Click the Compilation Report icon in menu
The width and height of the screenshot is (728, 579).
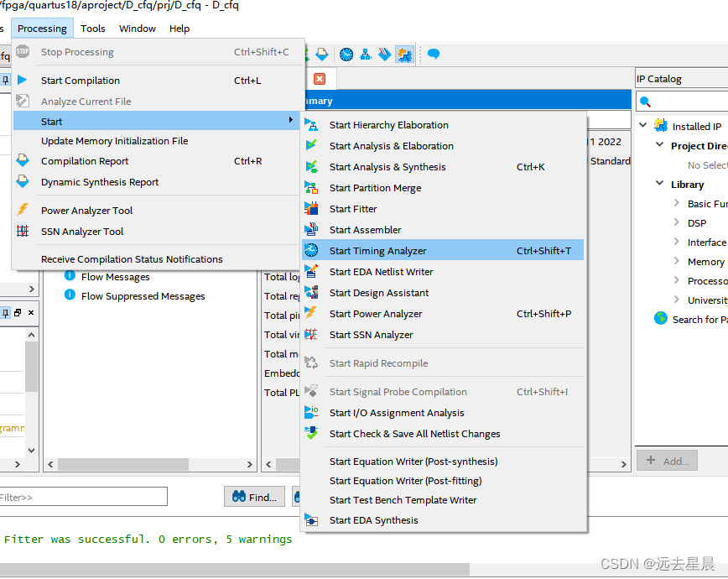point(23,161)
